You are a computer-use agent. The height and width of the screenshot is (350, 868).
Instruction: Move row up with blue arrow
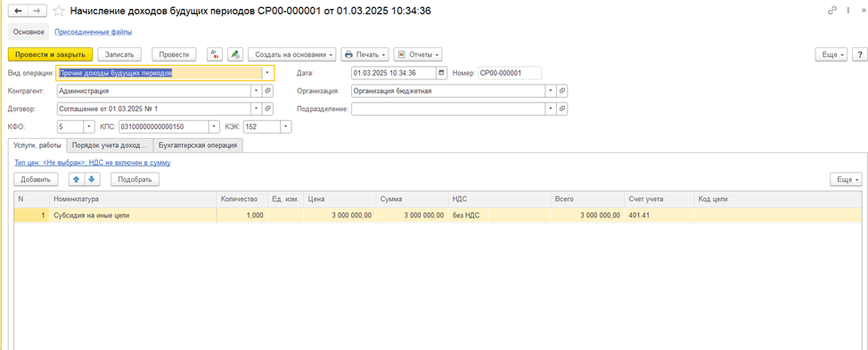[77, 179]
